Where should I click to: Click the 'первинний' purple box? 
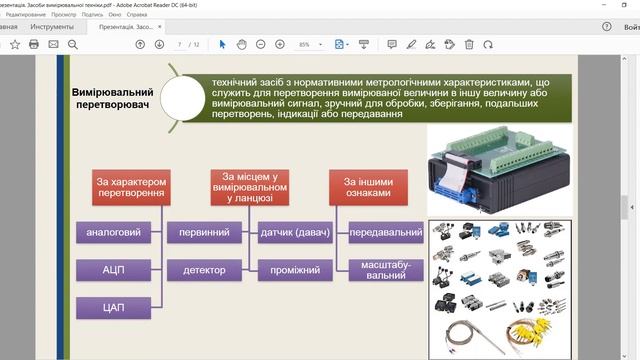204,232
